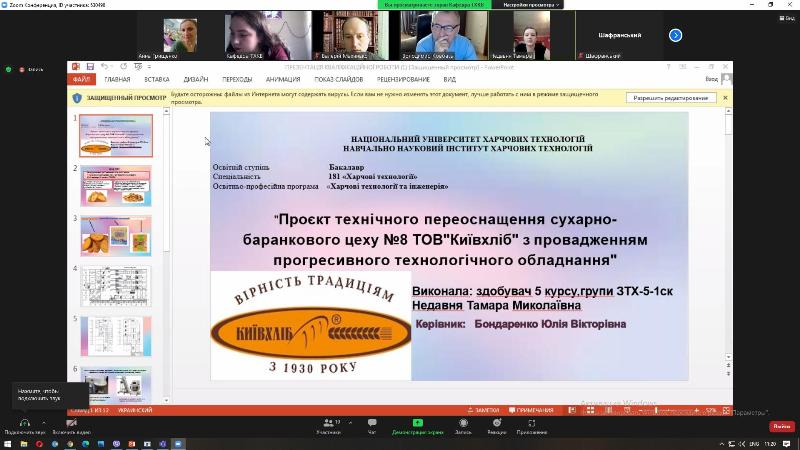The image size is (800, 450).
Task: Close the protected view warning bar
Action: point(725,97)
